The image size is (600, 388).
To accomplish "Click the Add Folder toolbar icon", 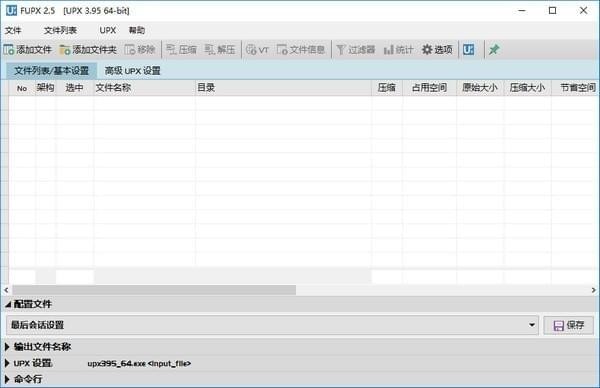I will [x=65, y=50].
